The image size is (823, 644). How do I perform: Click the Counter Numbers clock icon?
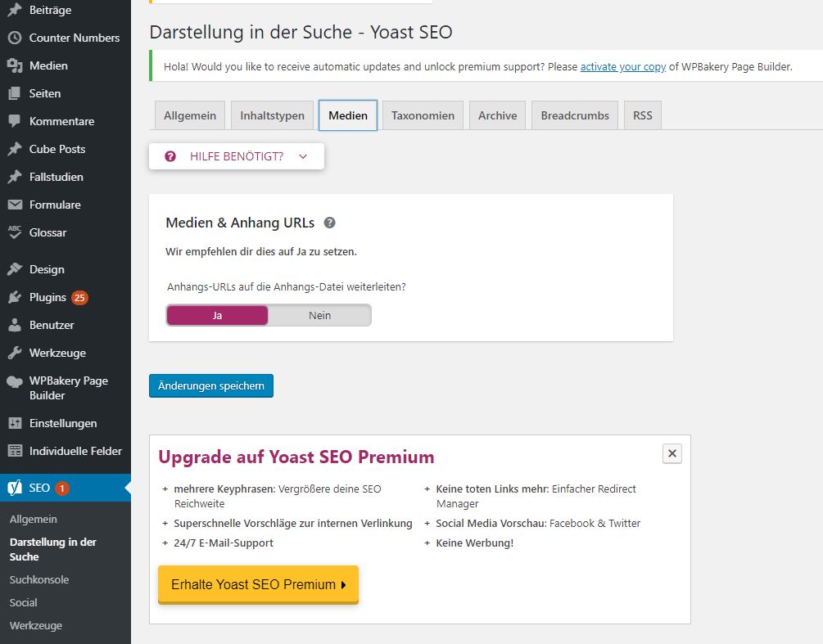point(15,38)
